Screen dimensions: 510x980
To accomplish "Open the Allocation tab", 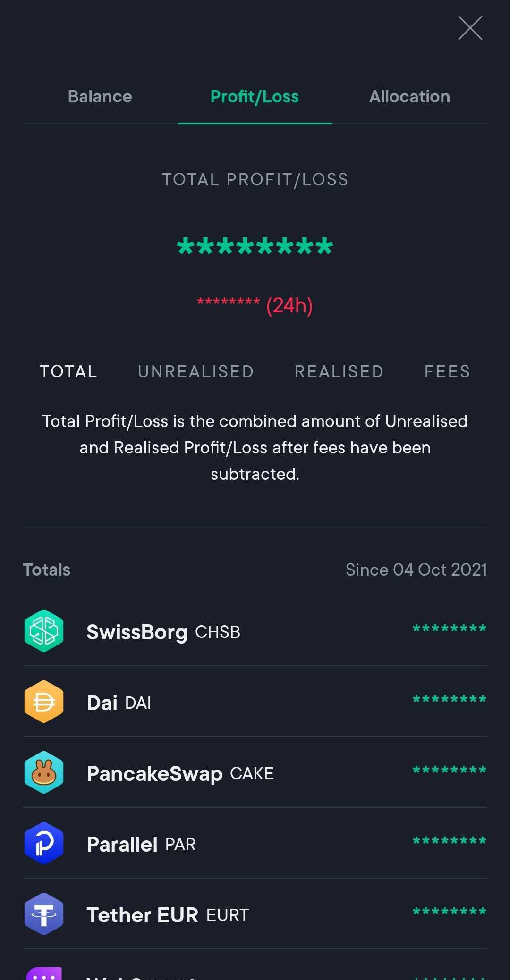I will [x=409, y=97].
